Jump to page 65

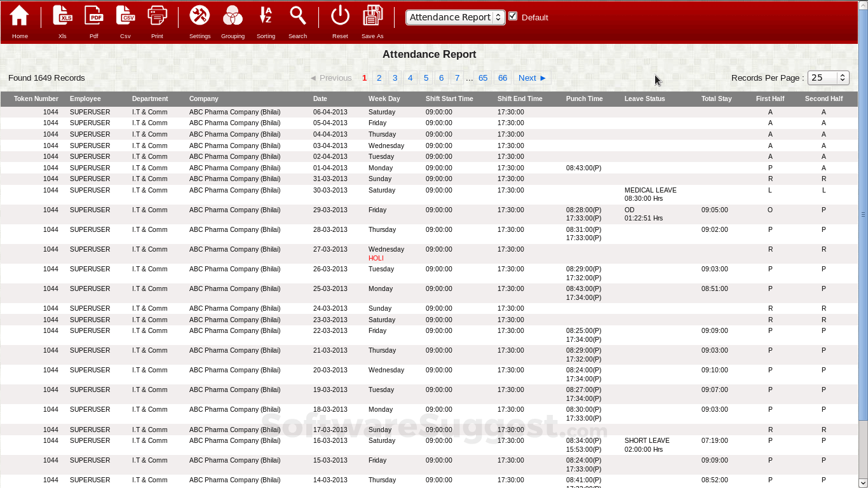[483, 78]
